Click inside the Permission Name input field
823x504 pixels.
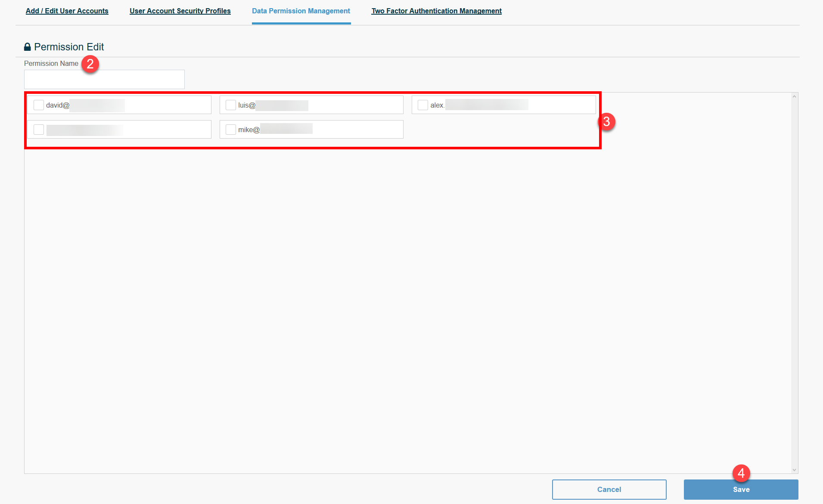click(x=104, y=79)
